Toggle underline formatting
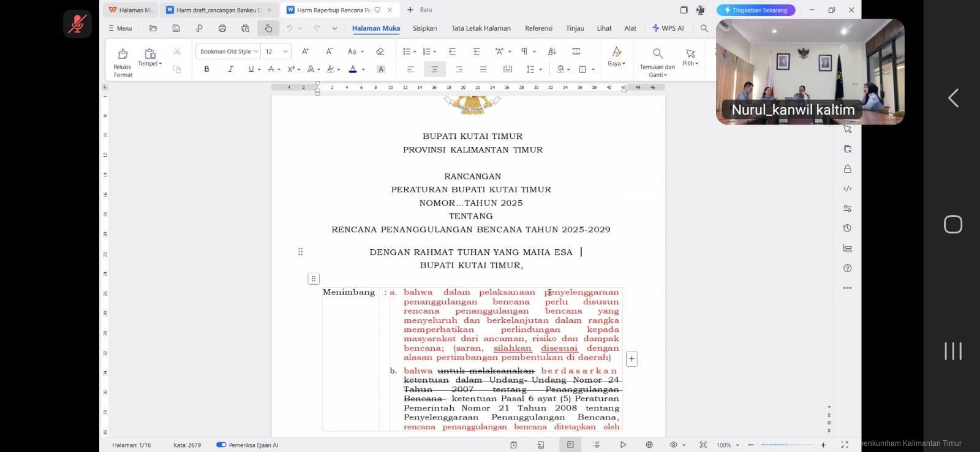The width and height of the screenshot is (980, 452). [x=251, y=69]
